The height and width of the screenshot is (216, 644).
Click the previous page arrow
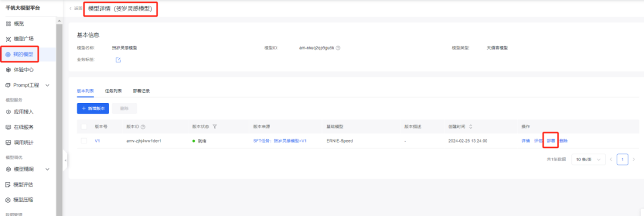point(611,159)
